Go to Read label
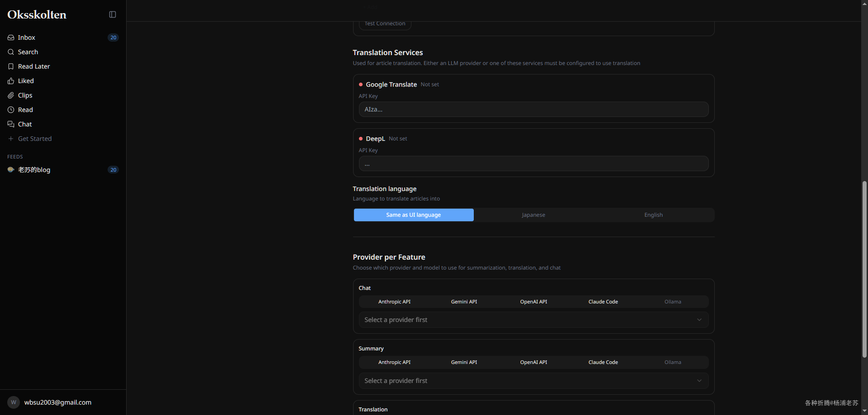 point(25,110)
